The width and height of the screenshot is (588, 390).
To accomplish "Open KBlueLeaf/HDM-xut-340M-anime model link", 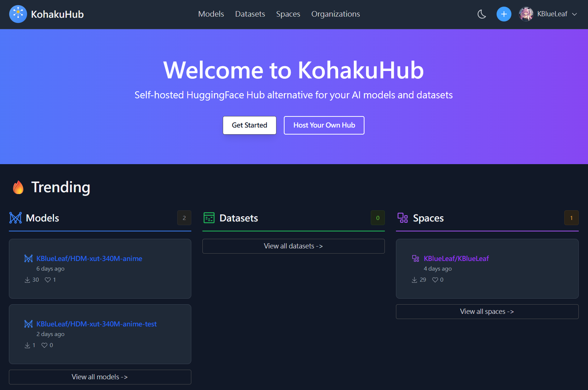I will pos(89,258).
